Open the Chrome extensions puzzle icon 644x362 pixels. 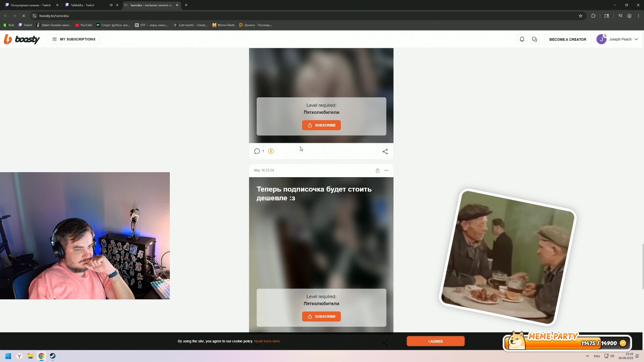pyautogui.click(x=593, y=16)
